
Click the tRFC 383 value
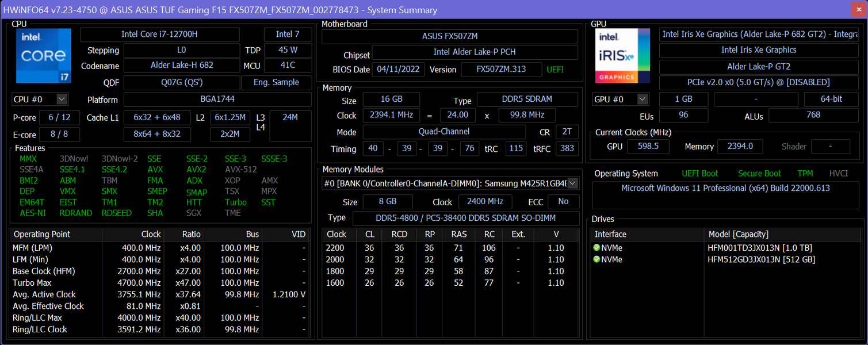point(567,149)
